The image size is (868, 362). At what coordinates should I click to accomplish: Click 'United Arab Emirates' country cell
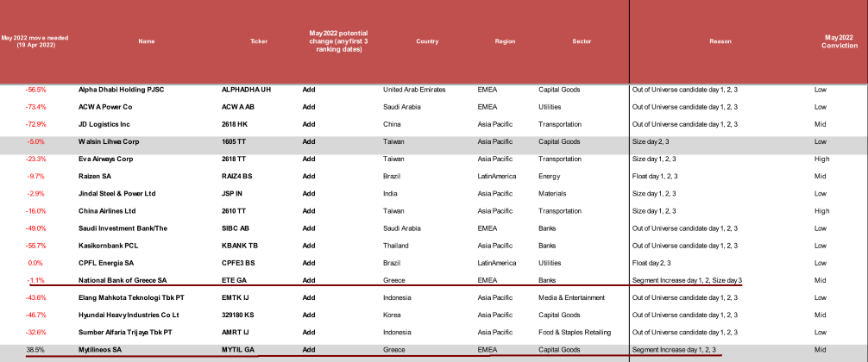point(414,90)
